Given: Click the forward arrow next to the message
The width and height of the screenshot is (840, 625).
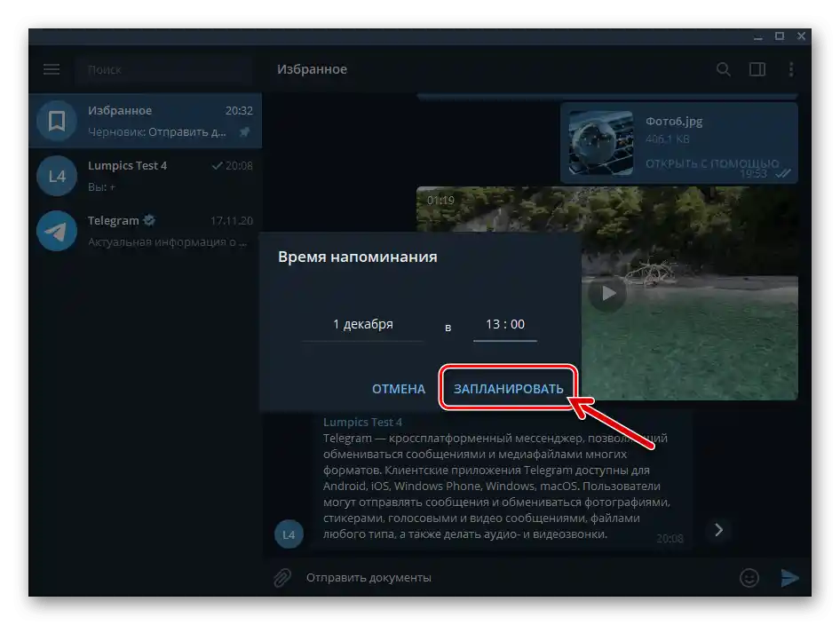Looking at the screenshot, I should [718, 530].
